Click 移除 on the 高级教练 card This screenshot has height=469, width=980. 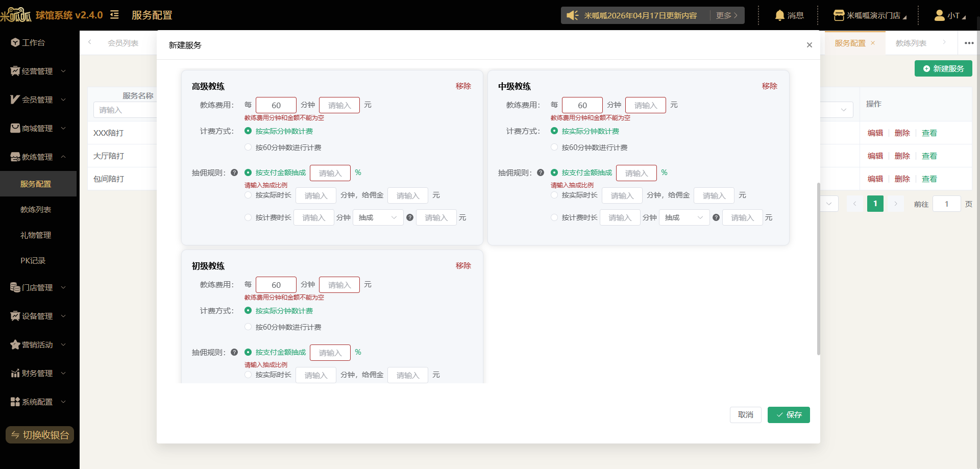(463, 86)
